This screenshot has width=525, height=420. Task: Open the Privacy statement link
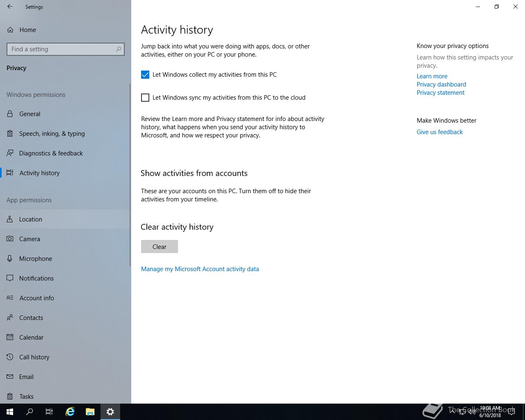441,93
